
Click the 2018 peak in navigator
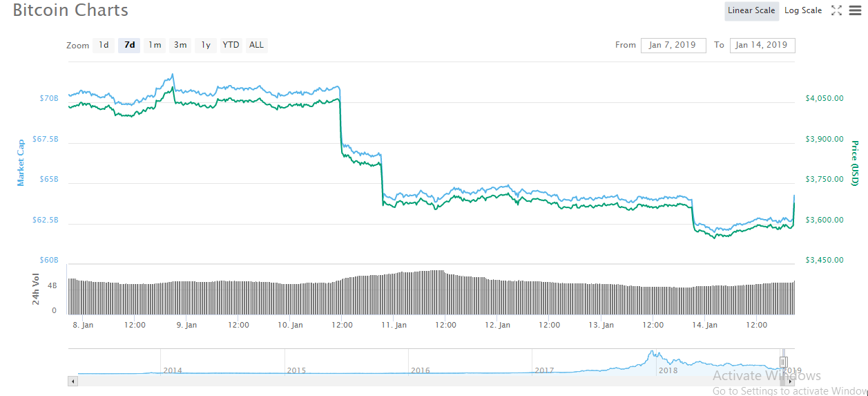coord(650,354)
